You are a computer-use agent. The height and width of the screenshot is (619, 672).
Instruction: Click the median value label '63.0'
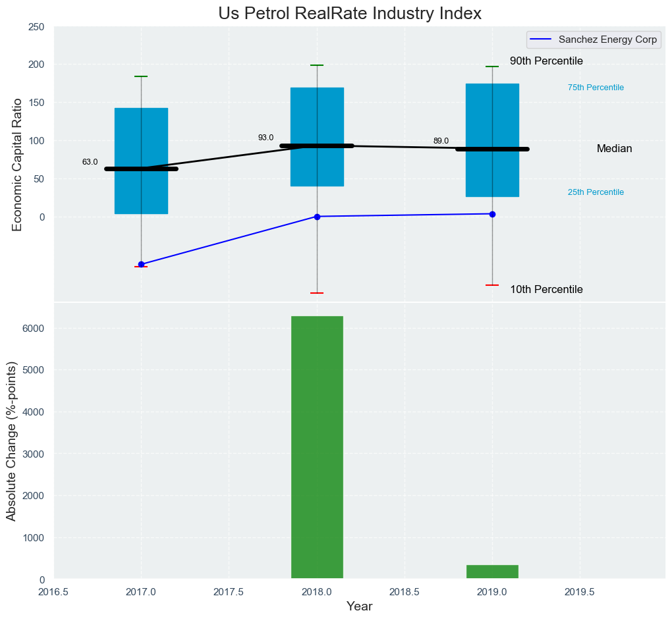coord(90,163)
